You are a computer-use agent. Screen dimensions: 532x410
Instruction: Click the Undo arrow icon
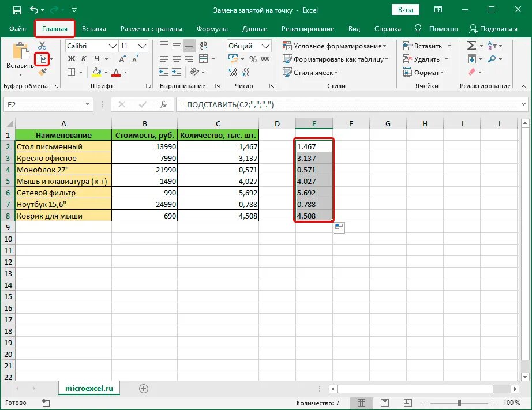point(34,10)
